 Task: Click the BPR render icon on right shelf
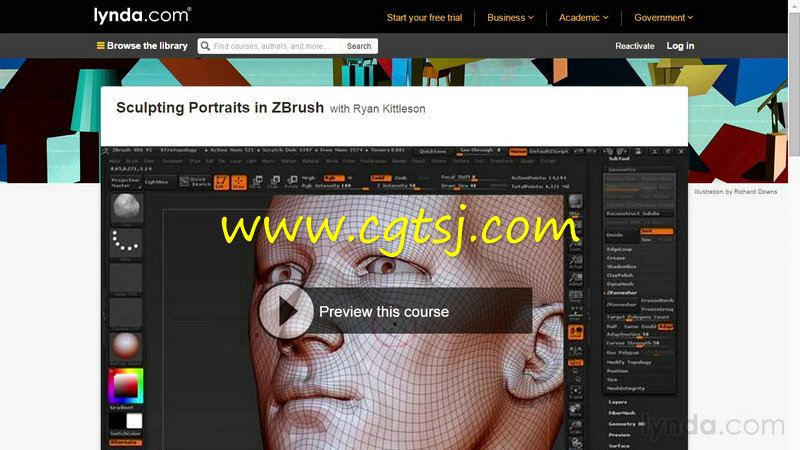pos(576,202)
